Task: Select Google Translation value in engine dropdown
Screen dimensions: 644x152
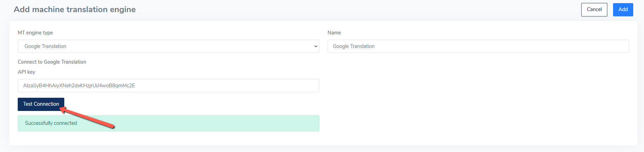Action: pyautogui.click(x=45, y=46)
